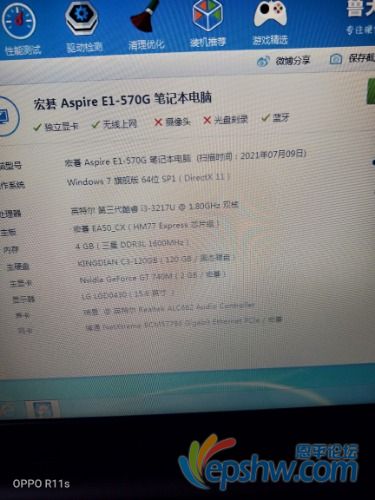
Task: Click the Windows 7 旗舰版 system entry
Action: pos(148,179)
